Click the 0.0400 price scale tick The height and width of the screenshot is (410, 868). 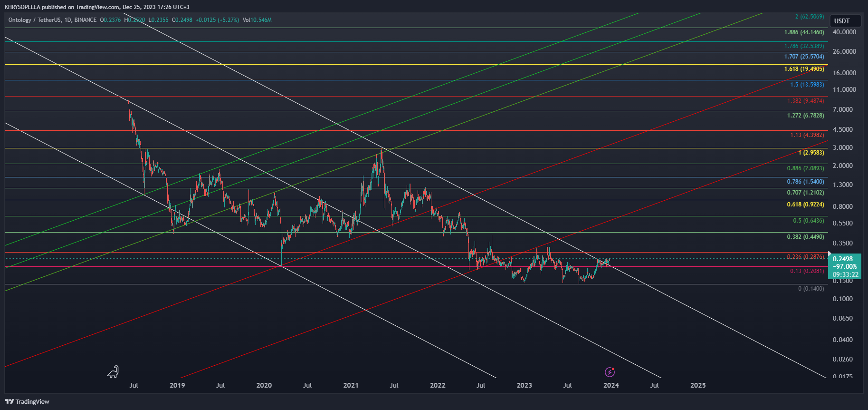click(843, 340)
